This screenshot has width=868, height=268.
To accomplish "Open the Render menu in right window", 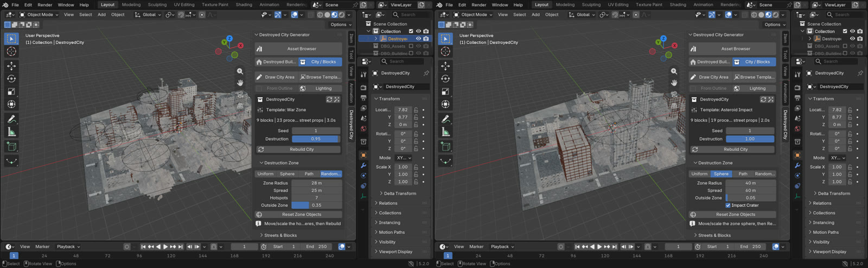I will pos(479,5).
